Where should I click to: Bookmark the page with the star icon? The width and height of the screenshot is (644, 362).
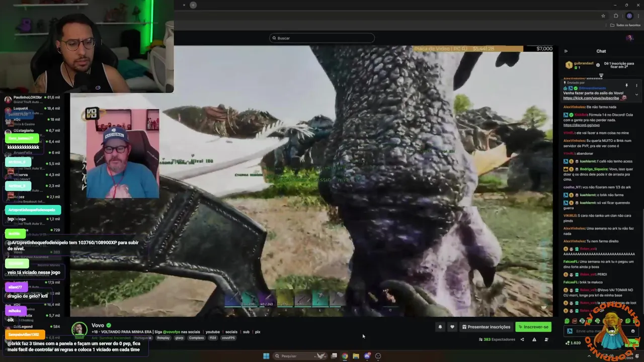(x=603, y=16)
